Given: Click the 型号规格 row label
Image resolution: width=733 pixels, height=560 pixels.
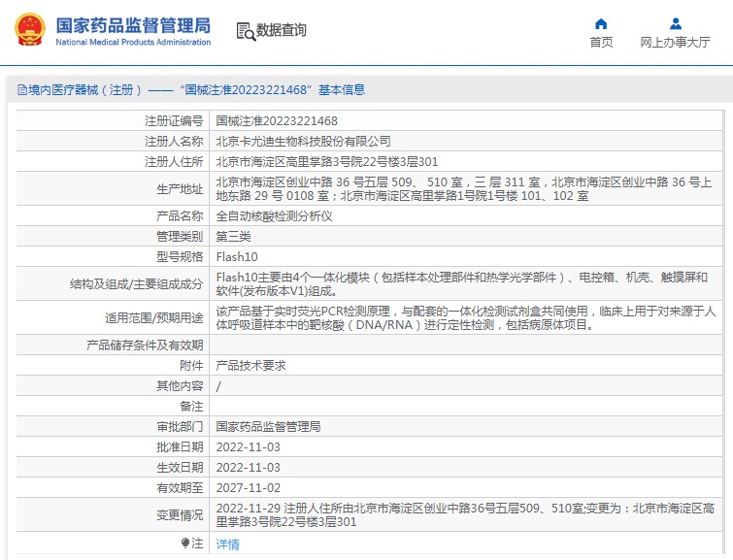Looking at the screenshot, I should point(180,256).
